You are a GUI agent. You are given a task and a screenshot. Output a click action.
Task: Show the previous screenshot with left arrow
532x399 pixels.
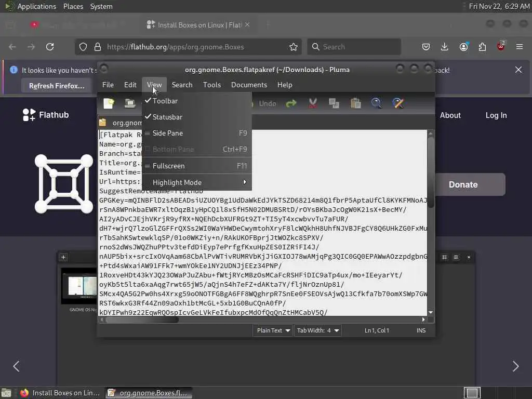[16, 366]
